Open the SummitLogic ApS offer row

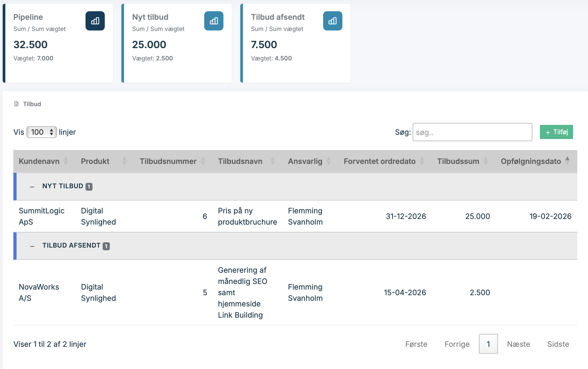[41, 216]
